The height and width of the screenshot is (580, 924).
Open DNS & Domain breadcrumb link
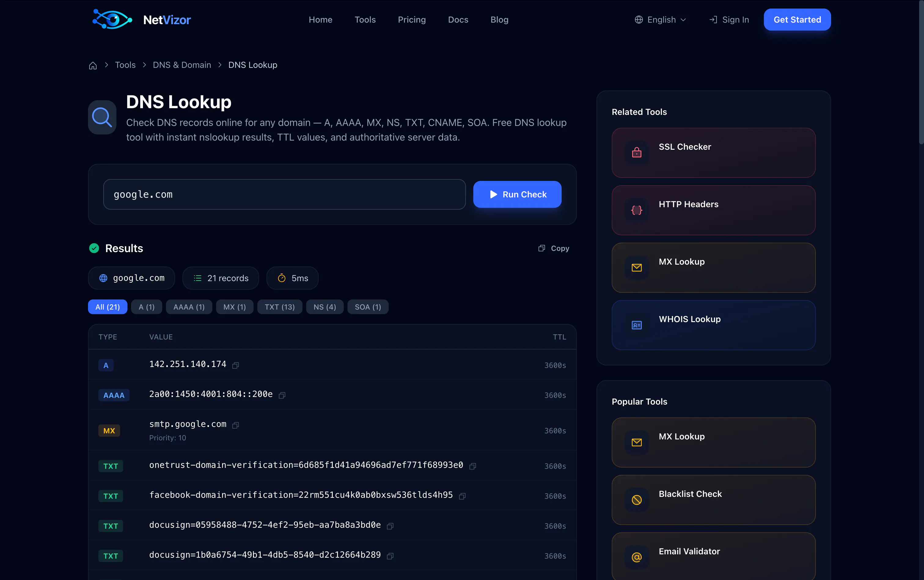tap(182, 65)
